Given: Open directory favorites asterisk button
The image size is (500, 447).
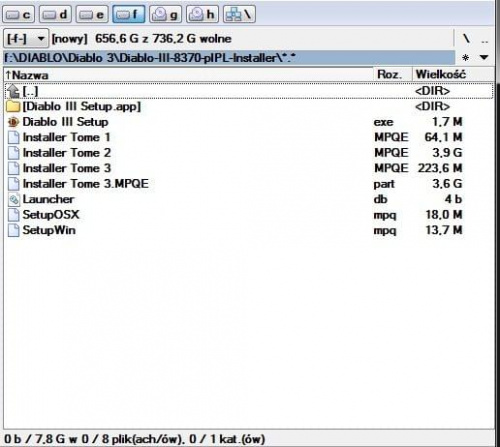Looking at the screenshot, I should (466, 58).
